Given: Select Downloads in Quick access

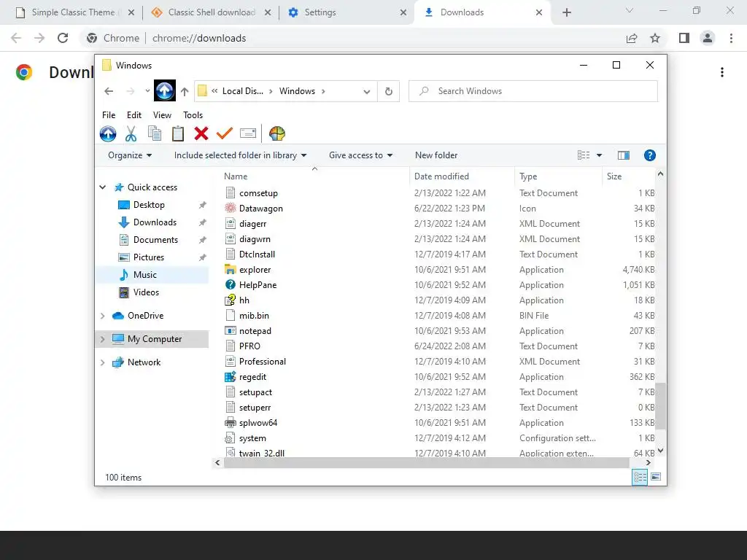Looking at the screenshot, I should tap(155, 222).
